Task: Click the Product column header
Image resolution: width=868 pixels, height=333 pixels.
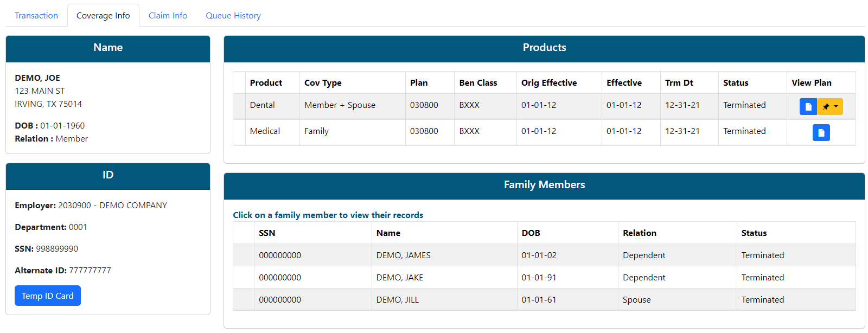Action: pyautogui.click(x=266, y=83)
